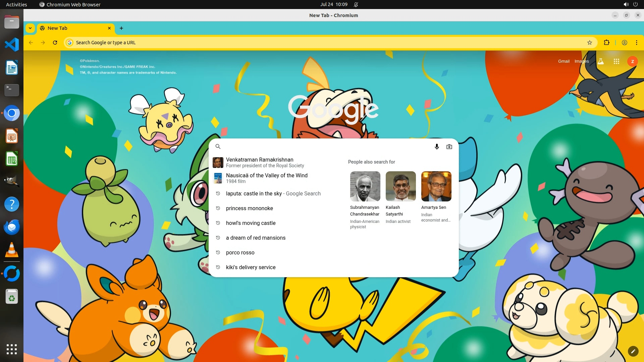
Task: Launch Visual Studio Code from dock
Action: tap(12, 45)
